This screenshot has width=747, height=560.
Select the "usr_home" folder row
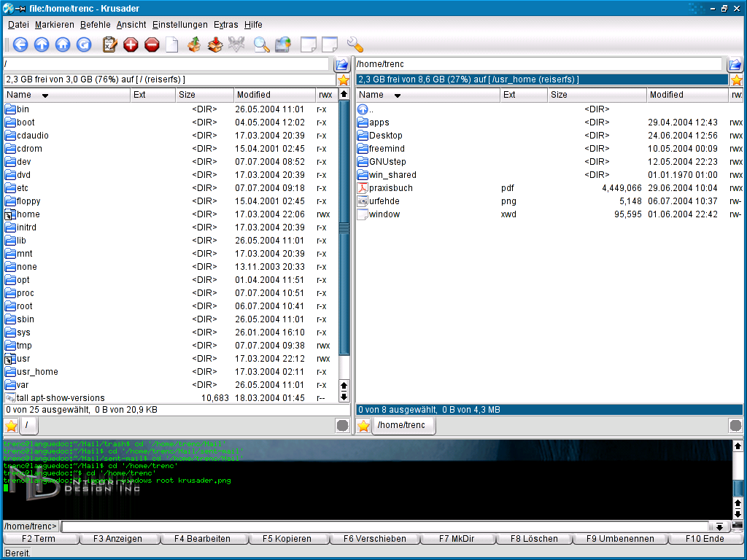click(x=171, y=372)
